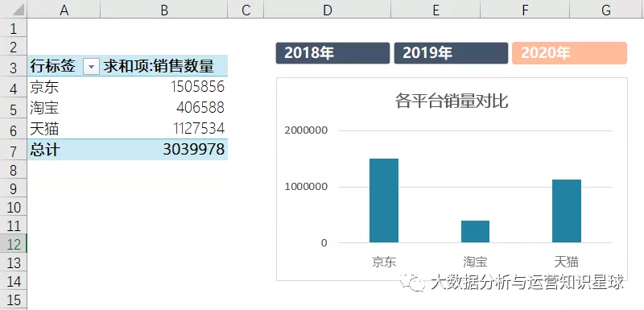This screenshot has height=310, width=644.
Task: Select the 2019年 slicer button
Action: click(x=451, y=53)
